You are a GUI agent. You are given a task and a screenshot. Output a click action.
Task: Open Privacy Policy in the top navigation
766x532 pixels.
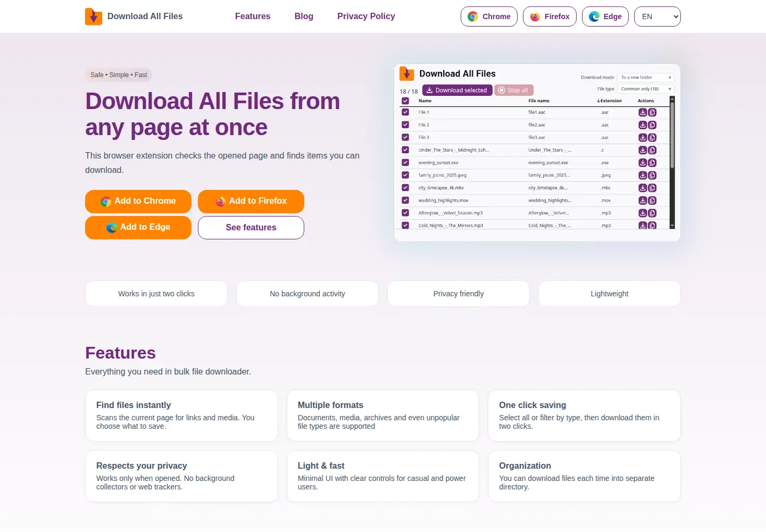point(366,16)
